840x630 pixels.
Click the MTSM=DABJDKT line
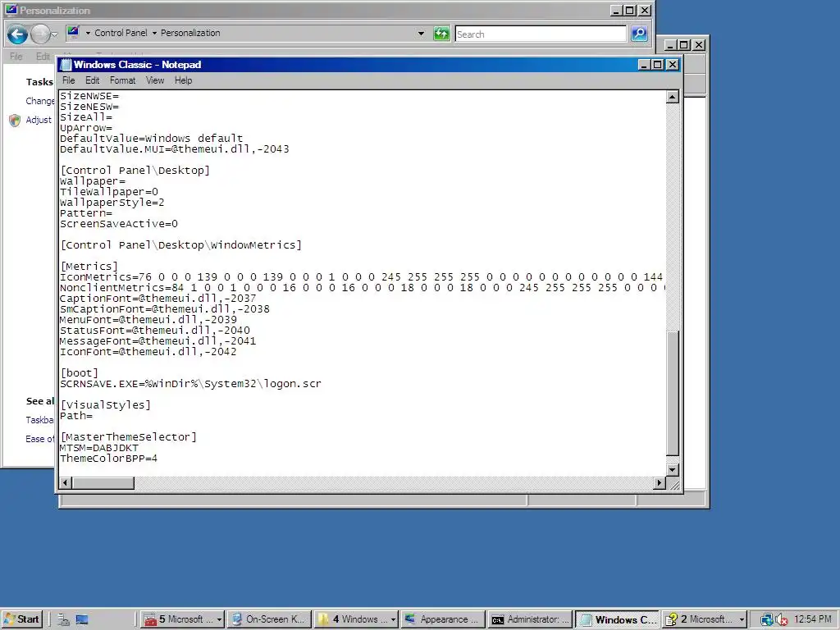98,448
